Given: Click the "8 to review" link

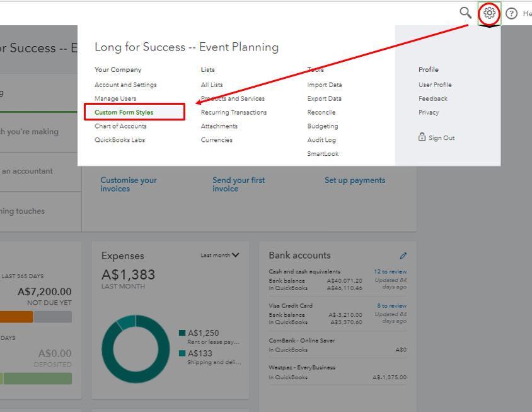Looking at the screenshot, I should pyautogui.click(x=391, y=306).
